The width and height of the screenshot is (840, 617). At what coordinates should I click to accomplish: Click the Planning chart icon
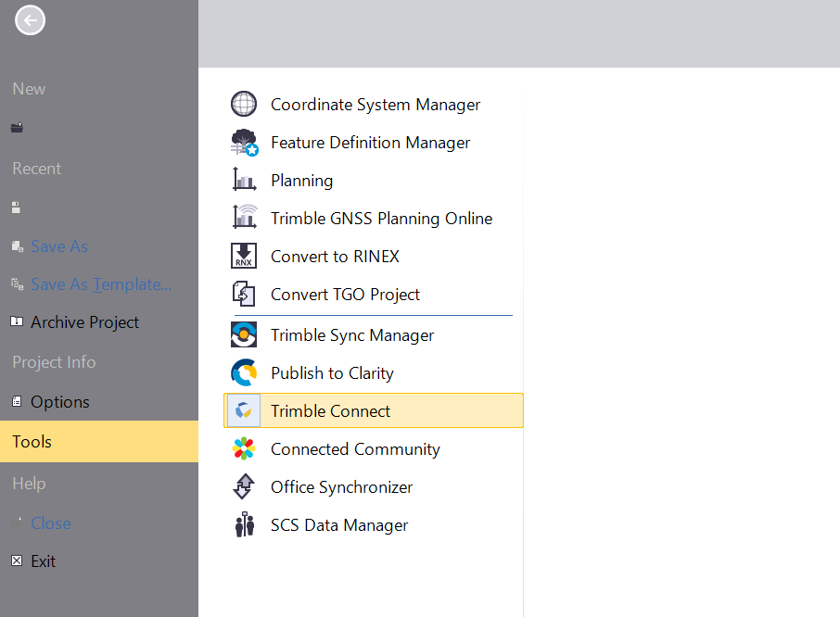(244, 181)
